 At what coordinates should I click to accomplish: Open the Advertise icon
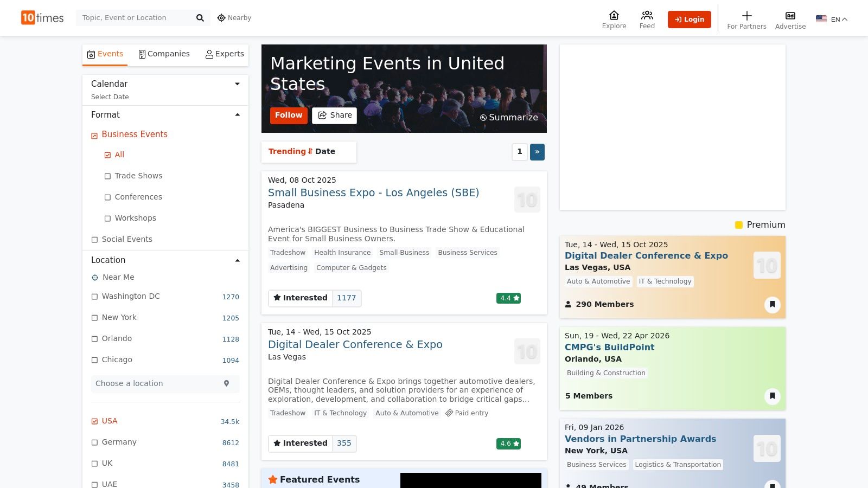[x=790, y=16]
